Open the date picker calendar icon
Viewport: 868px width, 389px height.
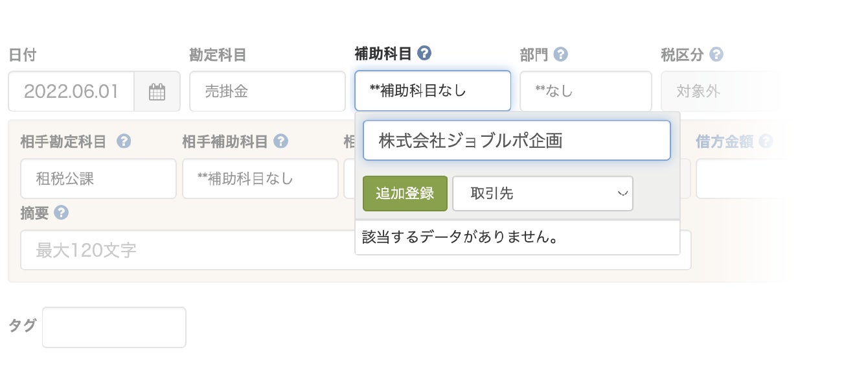[x=157, y=91]
